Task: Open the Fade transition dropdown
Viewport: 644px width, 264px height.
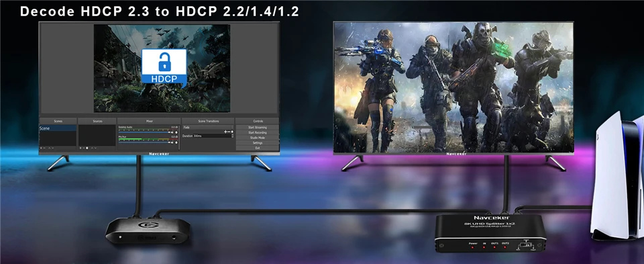Action: 208,128
